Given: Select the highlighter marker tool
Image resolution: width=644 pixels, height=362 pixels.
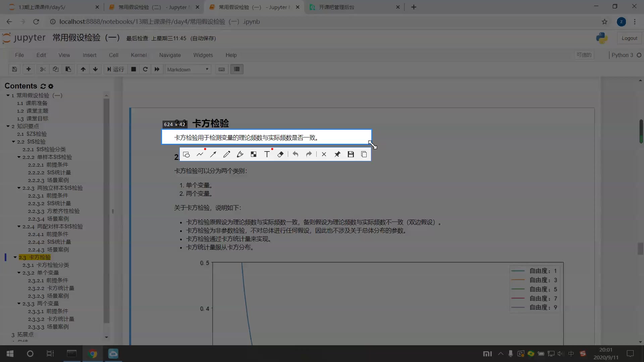Looking at the screenshot, I should (x=240, y=155).
